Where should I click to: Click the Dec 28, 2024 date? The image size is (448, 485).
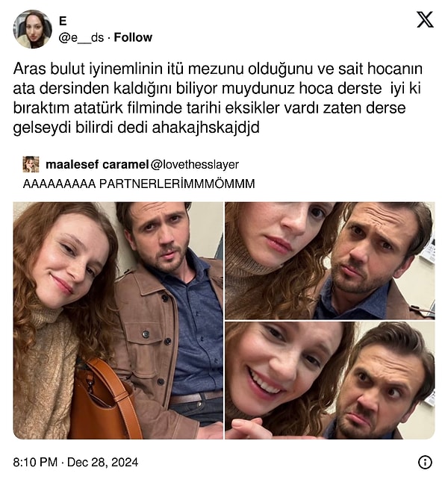pyautogui.click(x=102, y=462)
